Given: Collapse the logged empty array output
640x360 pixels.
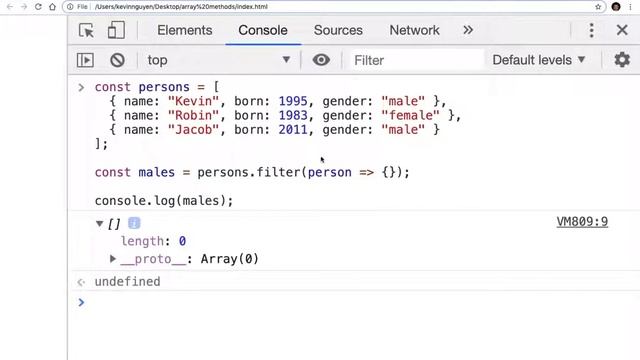Looking at the screenshot, I should [x=99, y=223].
